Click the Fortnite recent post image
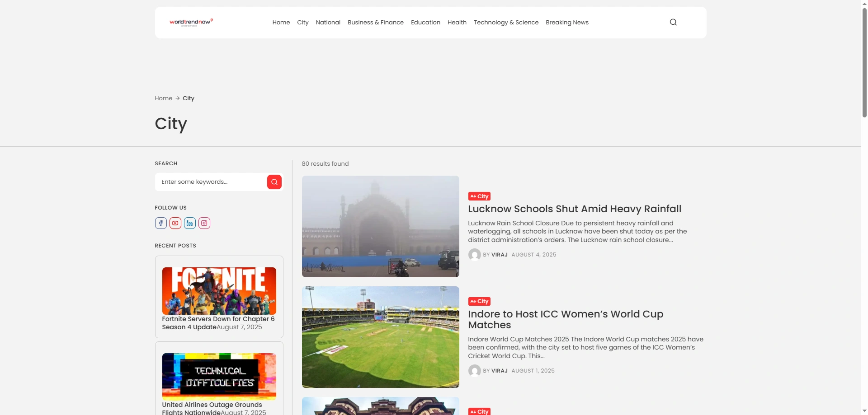 [x=219, y=291]
